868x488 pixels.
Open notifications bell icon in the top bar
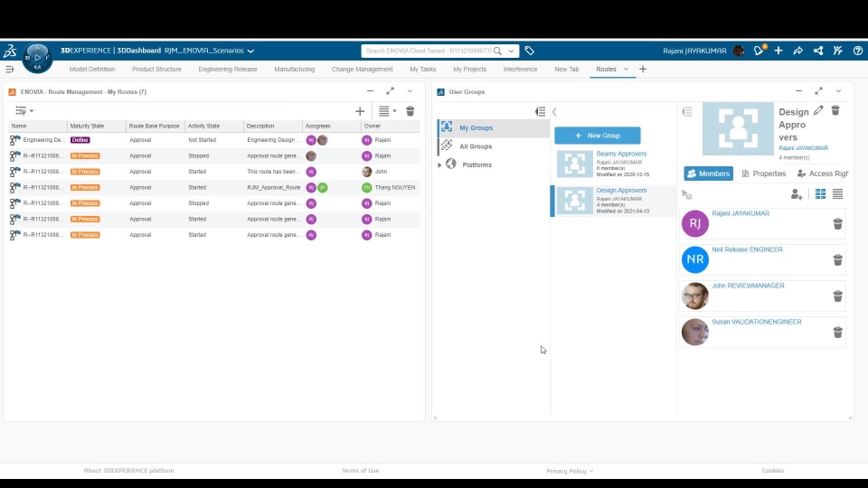pyautogui.click(x=759, y=51)
